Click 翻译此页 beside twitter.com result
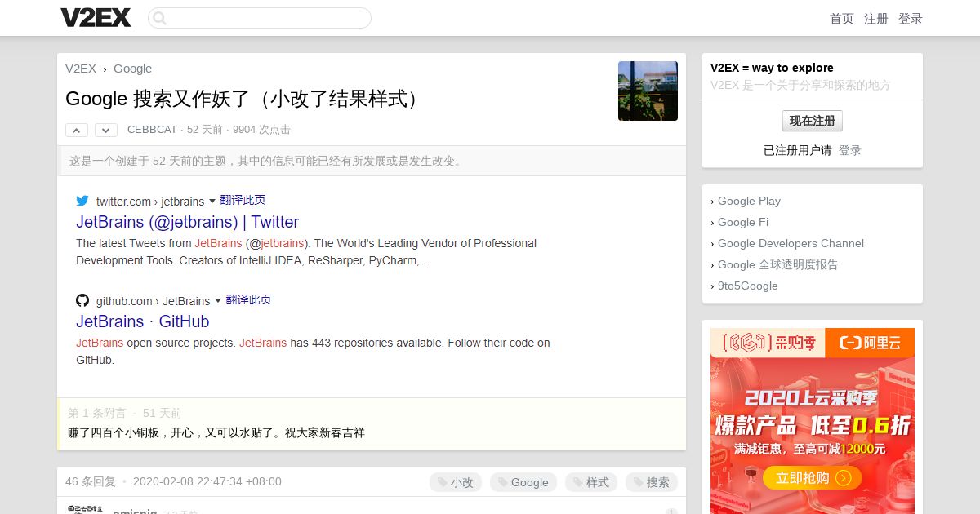980x514 pixels. pos(243,200)
